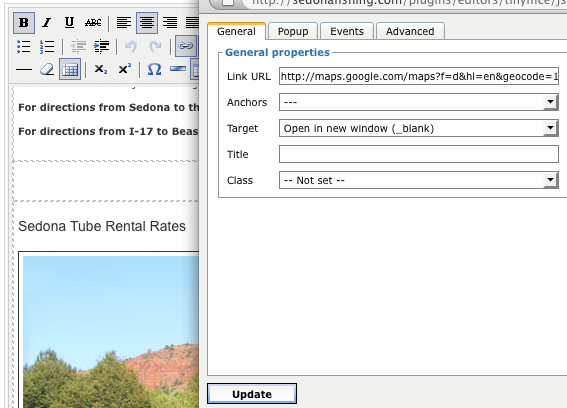
Task: Click the insert/edit link chain icon
Action: point(186,46)
